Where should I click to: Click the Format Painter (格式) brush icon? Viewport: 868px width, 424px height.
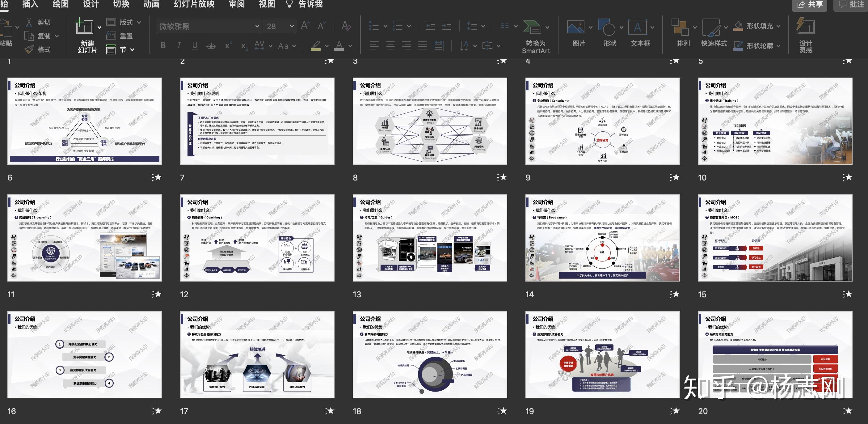29,49
